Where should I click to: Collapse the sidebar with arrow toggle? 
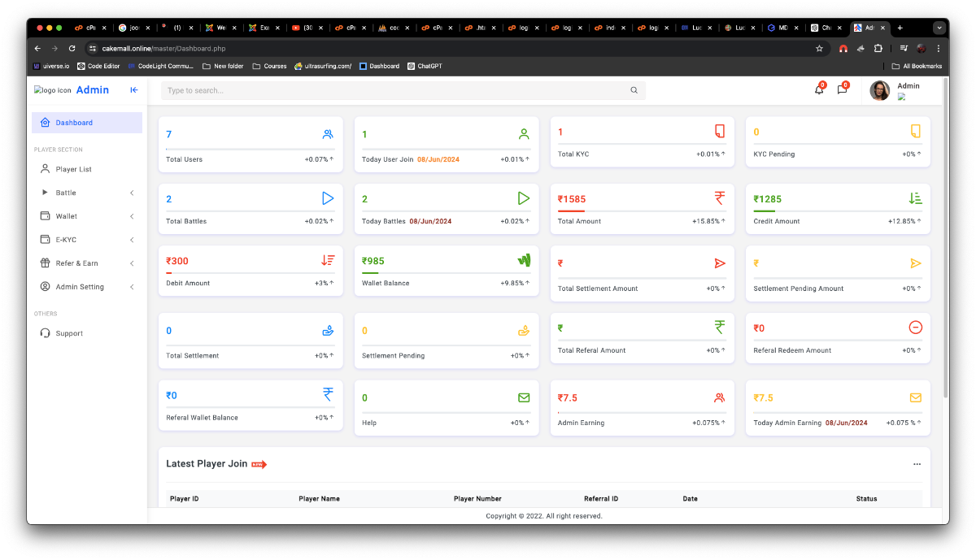[x=134, y=90]
